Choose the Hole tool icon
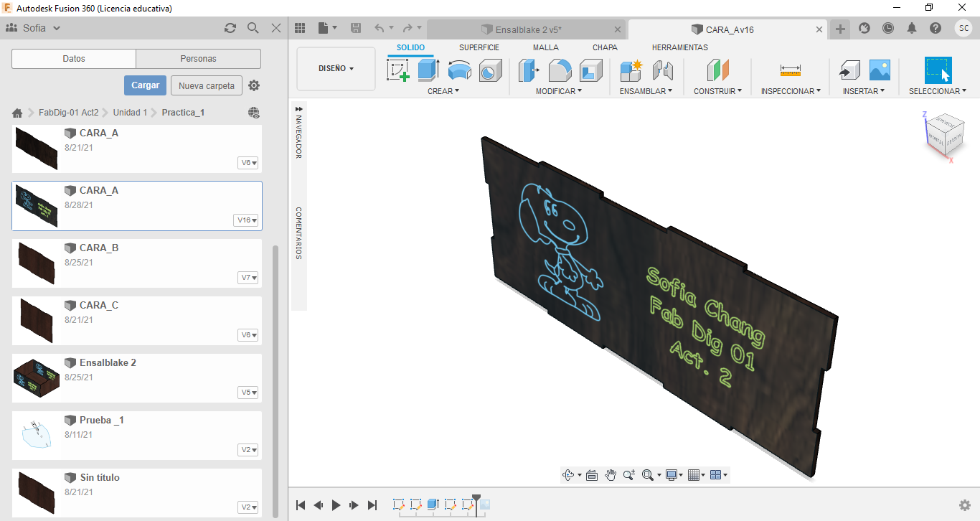The width and height of the screenshot is (980, 521). [491, 70]
